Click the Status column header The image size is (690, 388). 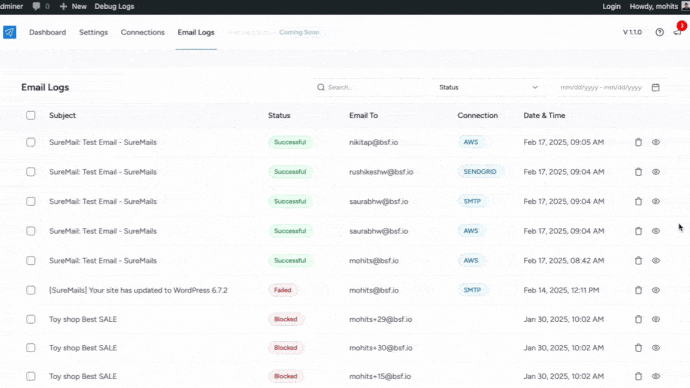[279, 115]
